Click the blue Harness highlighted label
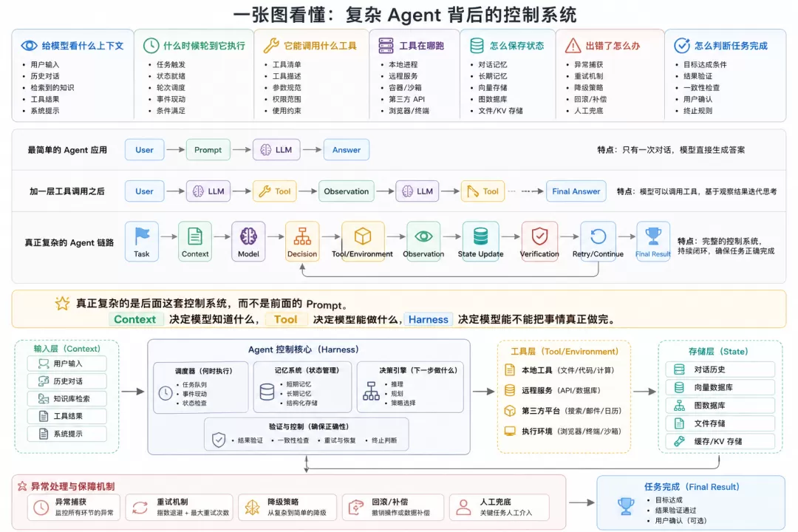The image size is (798, 532). click(429, 319)
